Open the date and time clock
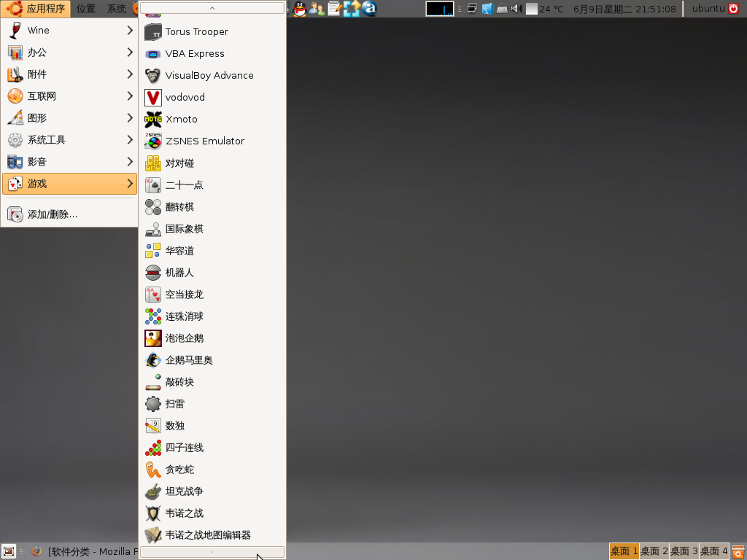This screenshot has width=747, height=560. [624, 9]
